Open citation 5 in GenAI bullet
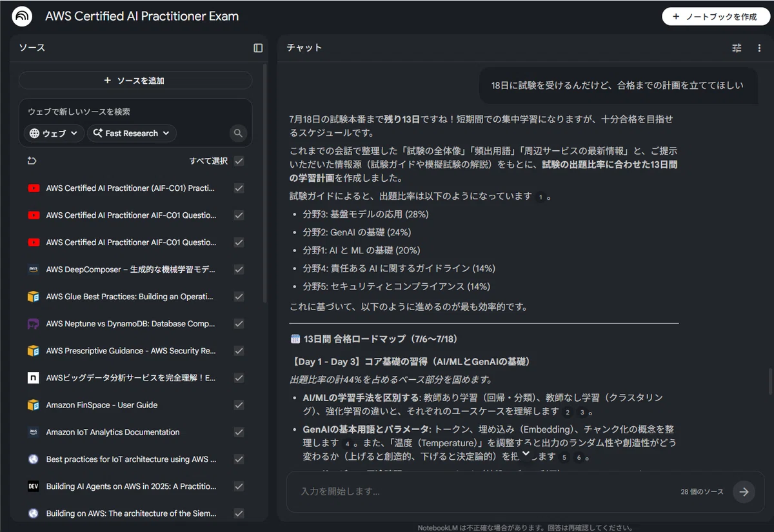774x532 pixels. 564,457
